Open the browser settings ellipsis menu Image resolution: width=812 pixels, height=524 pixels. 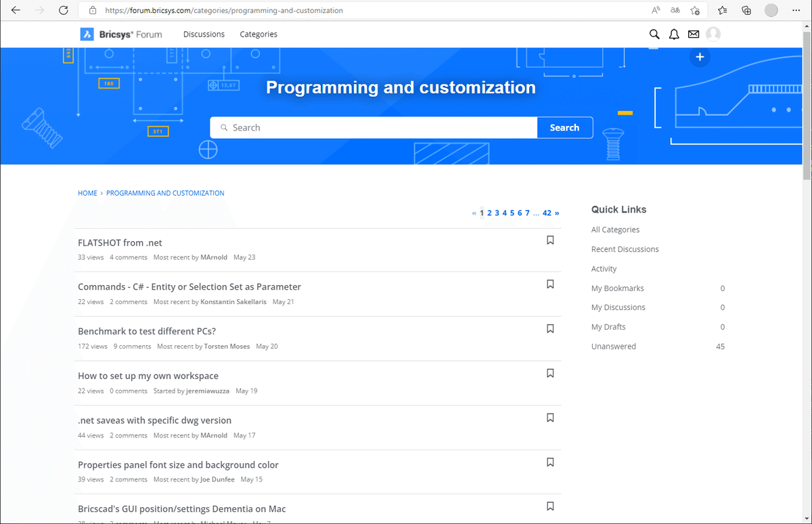(x=796, y=10)
